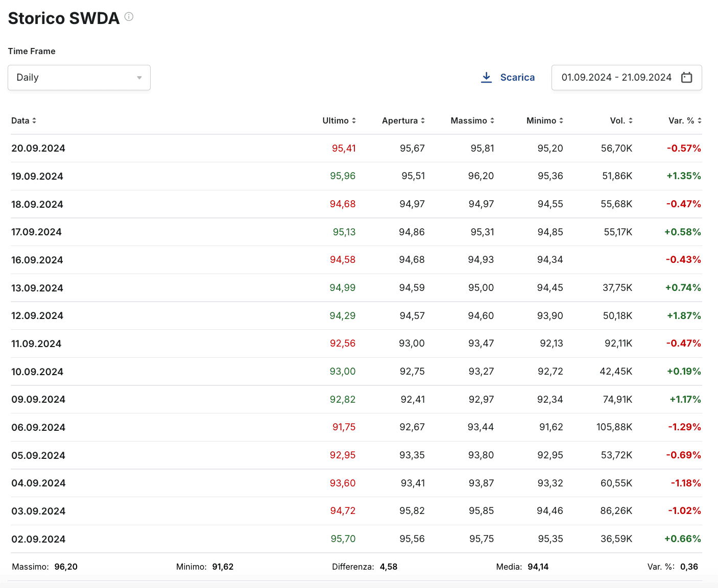Select the 11.09.2024 date row
The width and height of the screenshot is (718, 588).
click(x=356, y=344)
